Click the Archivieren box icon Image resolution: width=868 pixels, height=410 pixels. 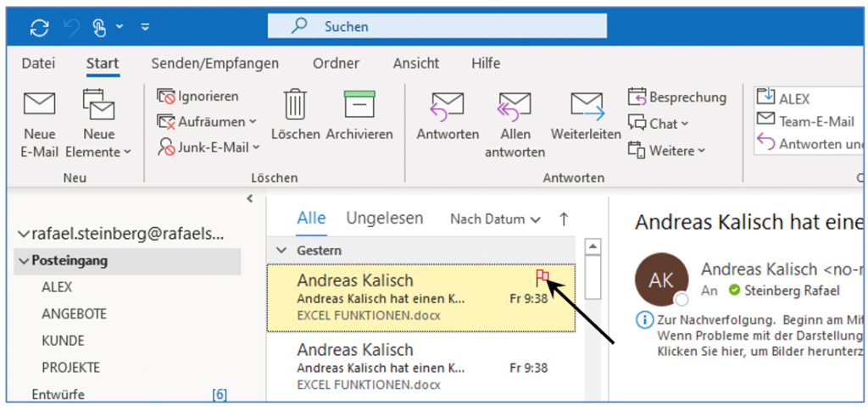click(x=359, y=104)
